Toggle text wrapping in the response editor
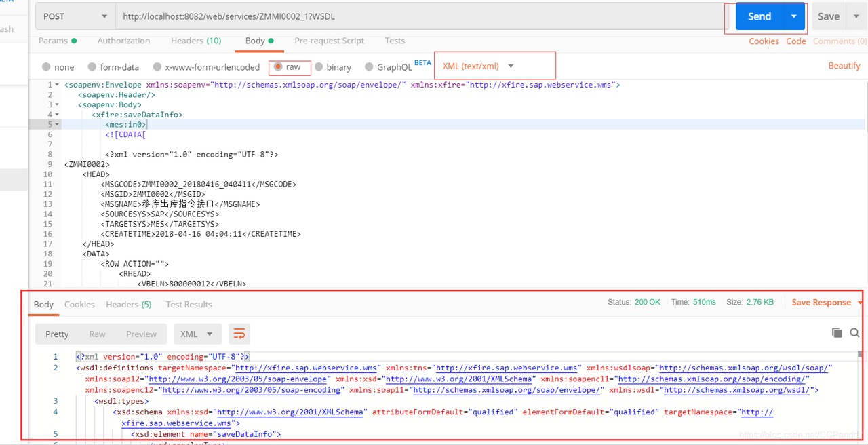868x445 pixels. pyautogui.click(x=239, y=334)
